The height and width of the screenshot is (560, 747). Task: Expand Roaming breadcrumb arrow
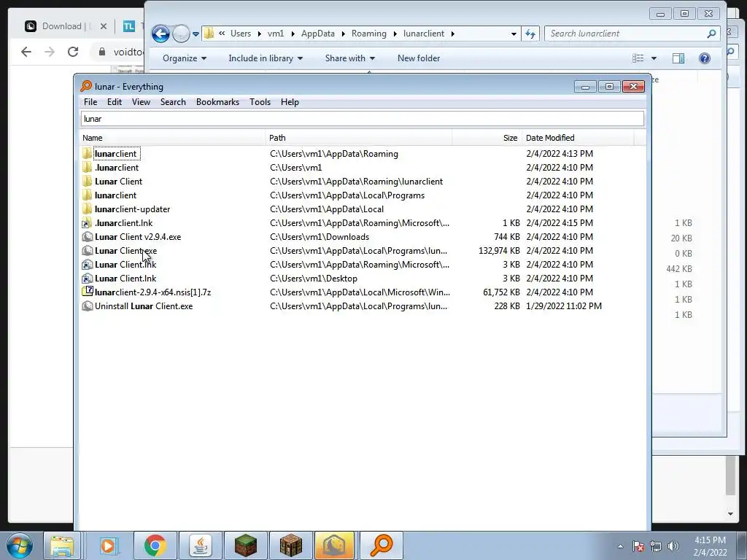point(395,34)
